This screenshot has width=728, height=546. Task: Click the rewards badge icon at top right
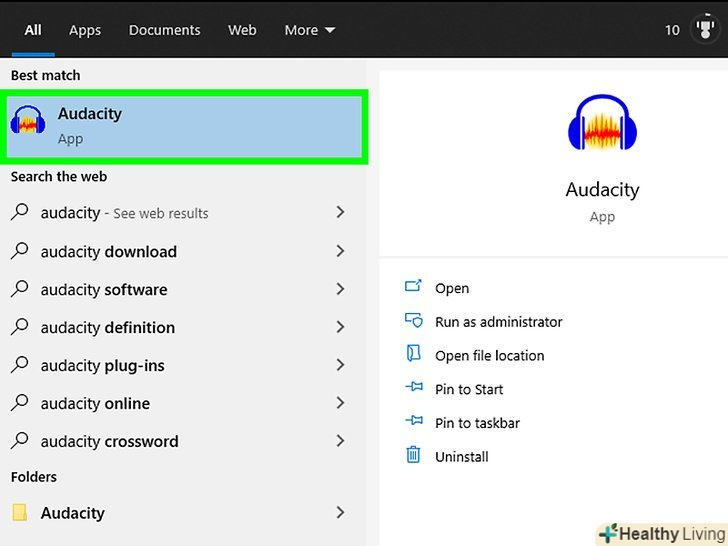click(x=707, y=29)
